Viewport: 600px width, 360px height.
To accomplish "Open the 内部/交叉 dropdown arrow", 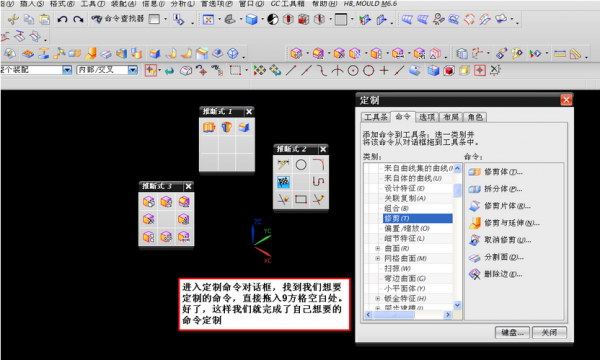I will pyautogui.click(x=133, y=70).
